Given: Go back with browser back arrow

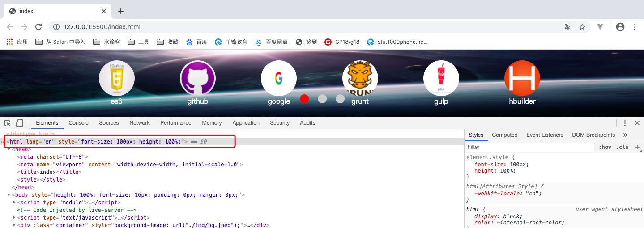Looking at the screenshot, I should coord(10,27).
